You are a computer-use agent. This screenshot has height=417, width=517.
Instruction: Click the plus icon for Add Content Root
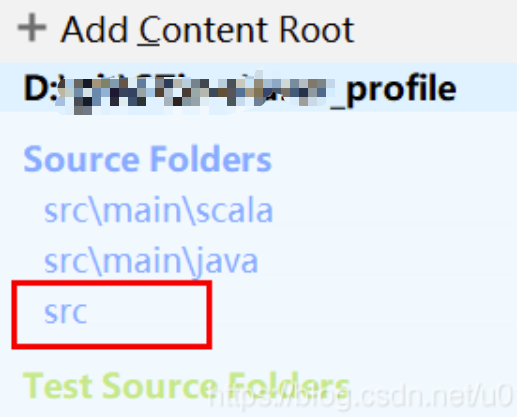pyautogui.click(x=32, y=27)
